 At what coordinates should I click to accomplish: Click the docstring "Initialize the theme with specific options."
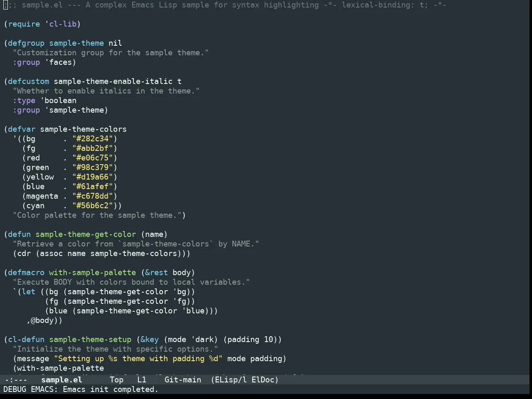(115, 349)
